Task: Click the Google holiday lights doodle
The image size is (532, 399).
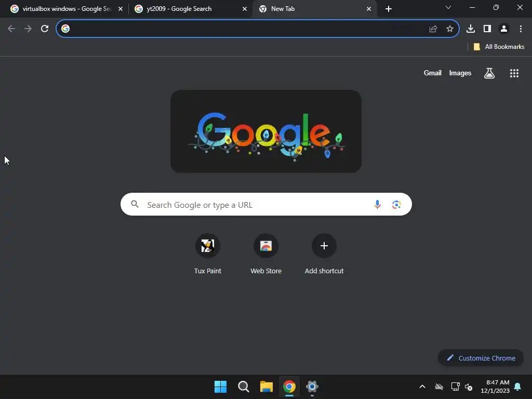Action: [x=266, y=131]
